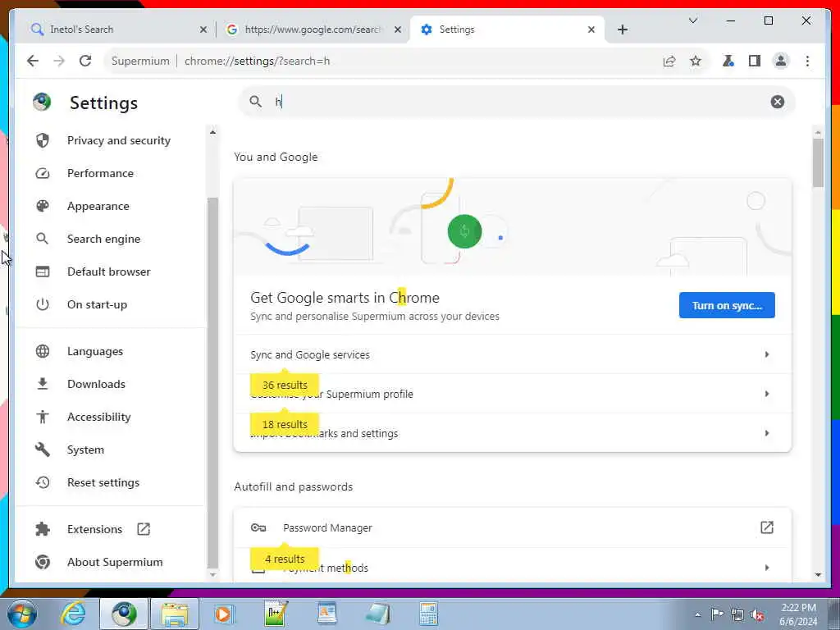Click the Accessibility person icon
Image resolution: width=840 pixels, height=630 pixels.
point(43,417)
